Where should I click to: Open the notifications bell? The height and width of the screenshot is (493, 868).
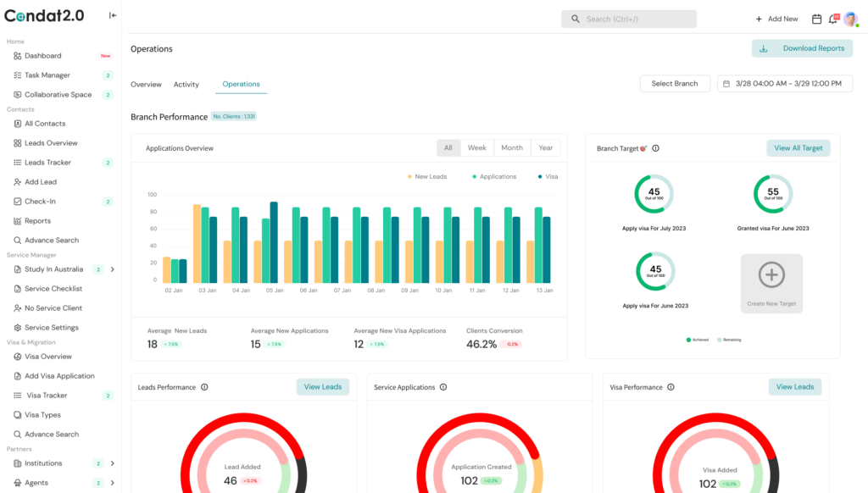pos(832,19)
